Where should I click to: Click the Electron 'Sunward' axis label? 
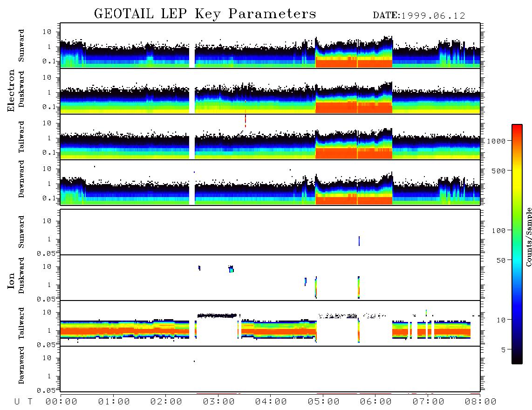point(21,46)
